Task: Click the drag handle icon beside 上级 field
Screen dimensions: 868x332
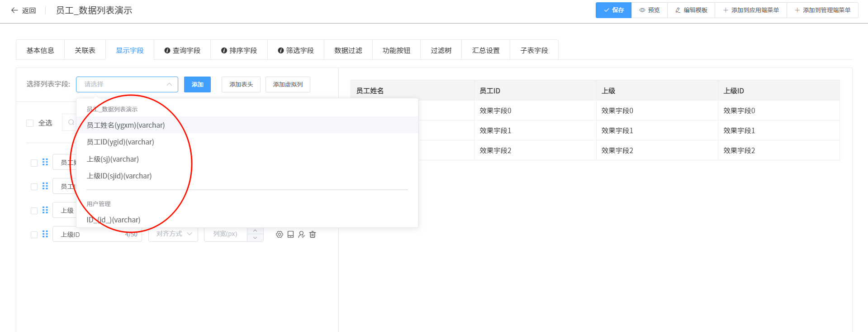Action: [45, 210]
